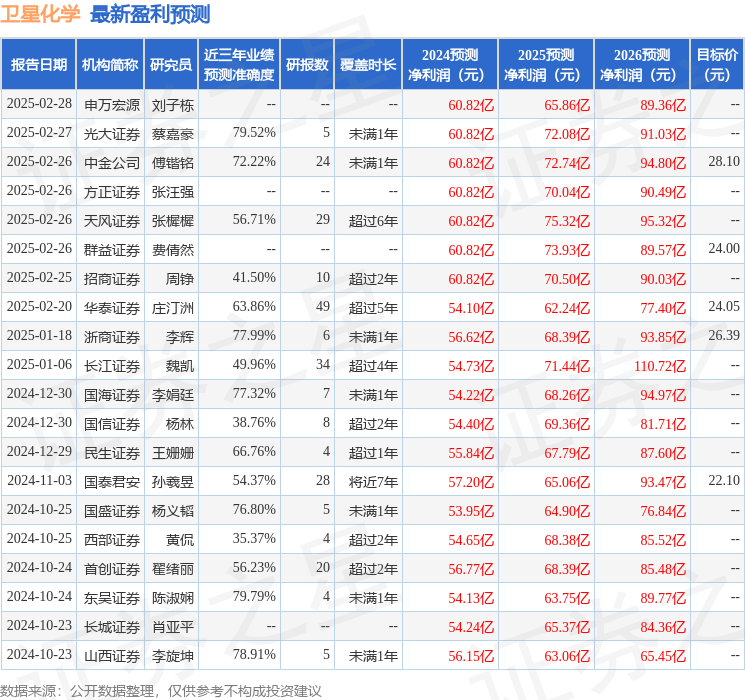Click the accuracy value 72.22%
Screen dimensions: 745x700
254,161
